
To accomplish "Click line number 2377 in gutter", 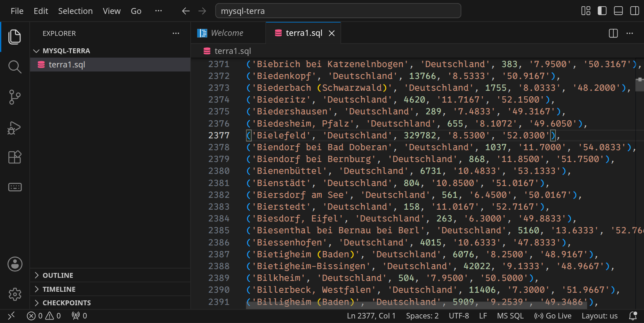I will click(219, 135).
